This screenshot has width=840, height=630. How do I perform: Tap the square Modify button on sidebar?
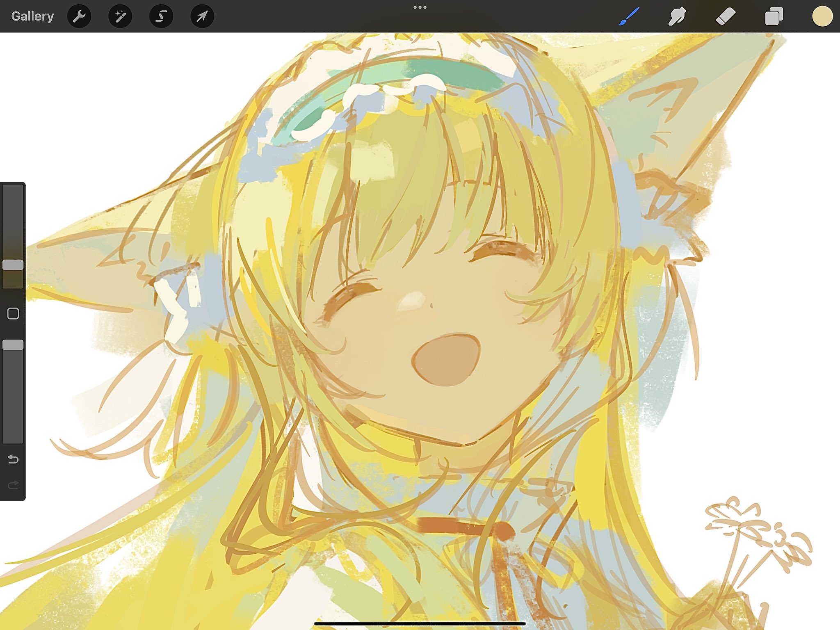pos(13,313)
